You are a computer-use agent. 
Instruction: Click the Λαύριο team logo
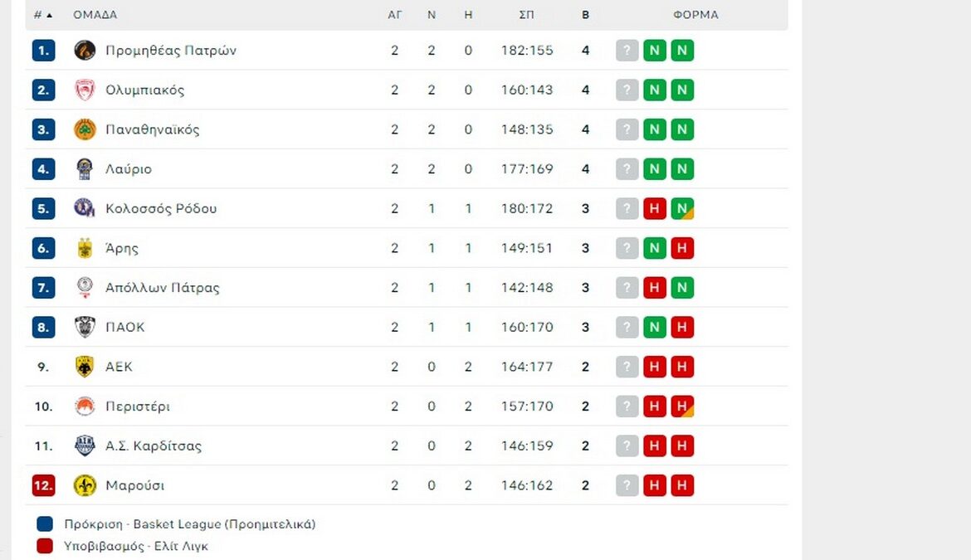(85, 169)
